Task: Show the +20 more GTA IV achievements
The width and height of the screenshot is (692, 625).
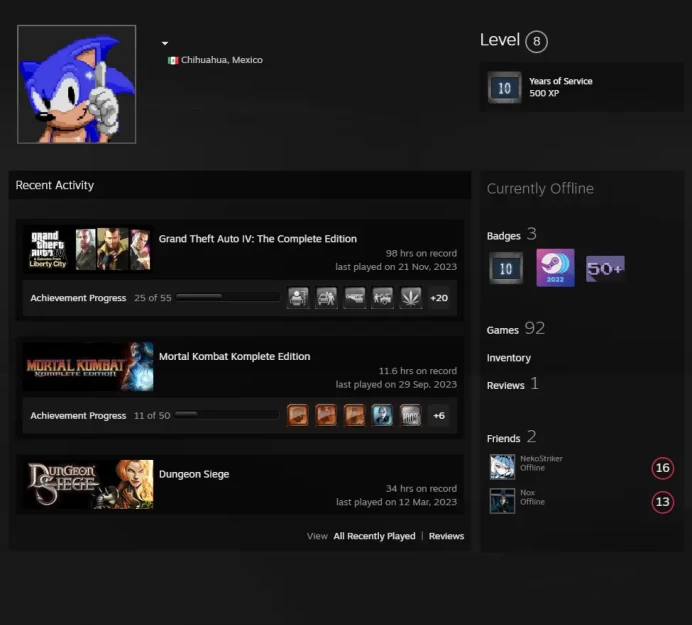Action: point(439,298)
